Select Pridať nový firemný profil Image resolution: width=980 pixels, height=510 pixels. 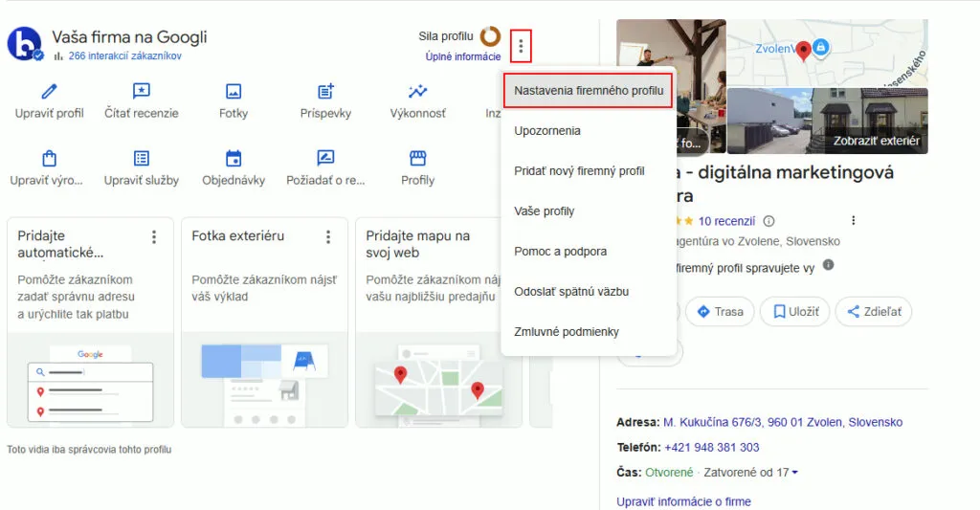[579, 171]
